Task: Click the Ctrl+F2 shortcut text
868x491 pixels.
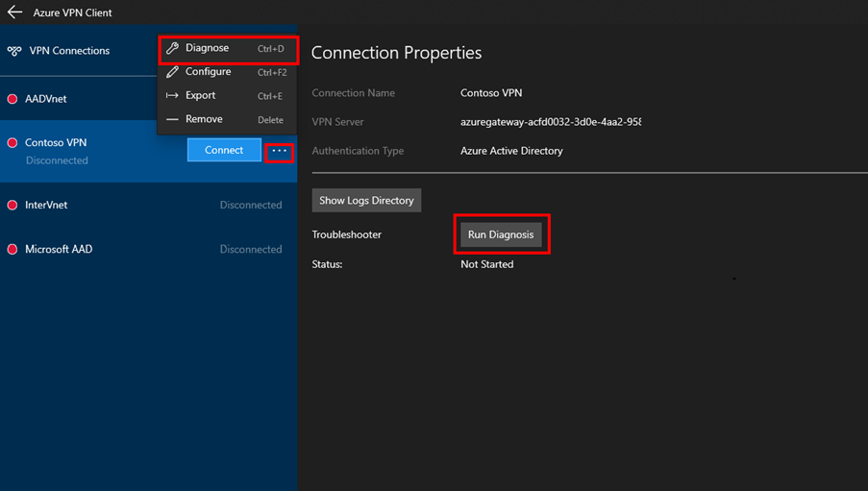Action: coord(272,72)
